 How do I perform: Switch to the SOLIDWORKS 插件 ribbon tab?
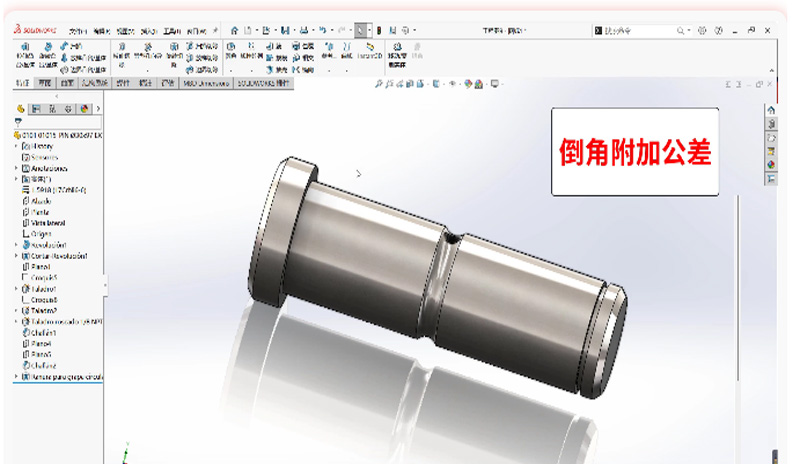[x=263, y=83]
